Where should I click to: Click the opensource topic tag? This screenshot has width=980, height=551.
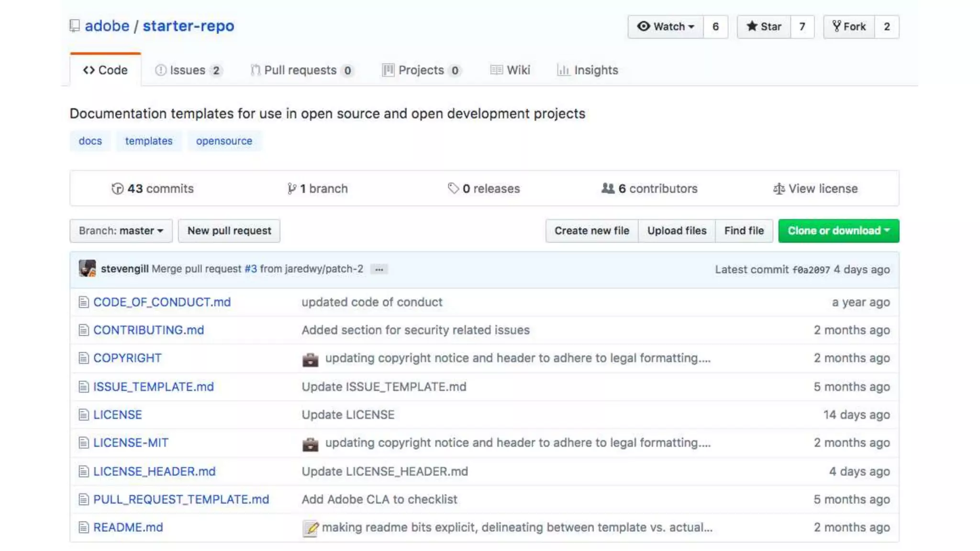click(x=224, y=141)
